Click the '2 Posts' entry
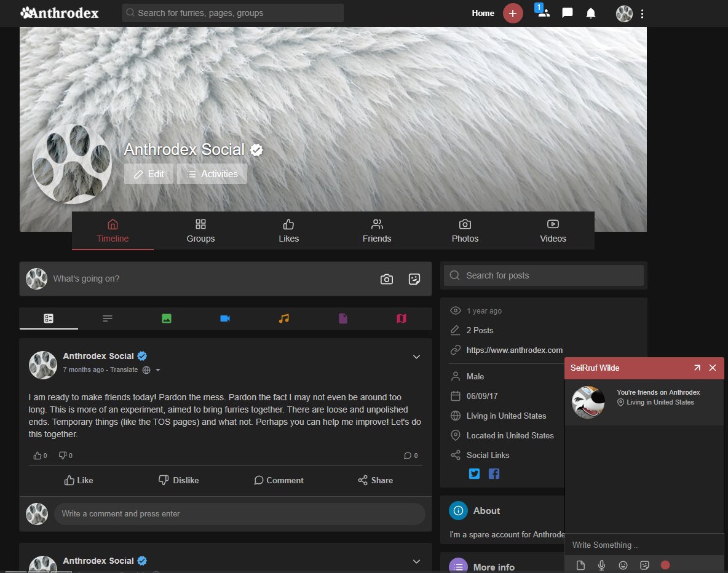Image resolution: width=728 pixels, height=573 pixels. [x=480, y=330]
